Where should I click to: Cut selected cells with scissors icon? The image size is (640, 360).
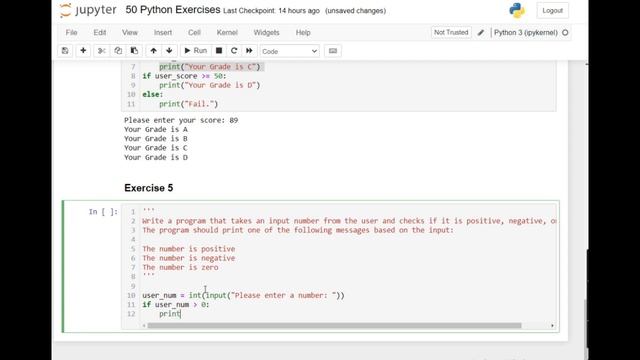[101, 51]
